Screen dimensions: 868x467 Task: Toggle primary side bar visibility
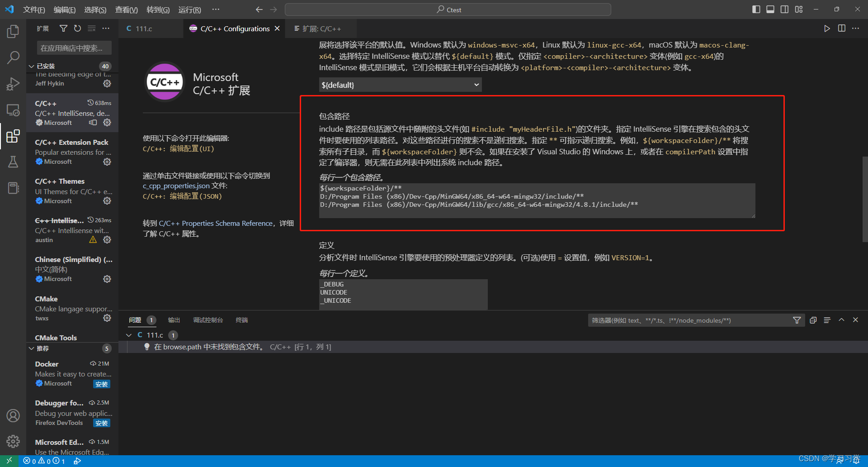[756, 10]
